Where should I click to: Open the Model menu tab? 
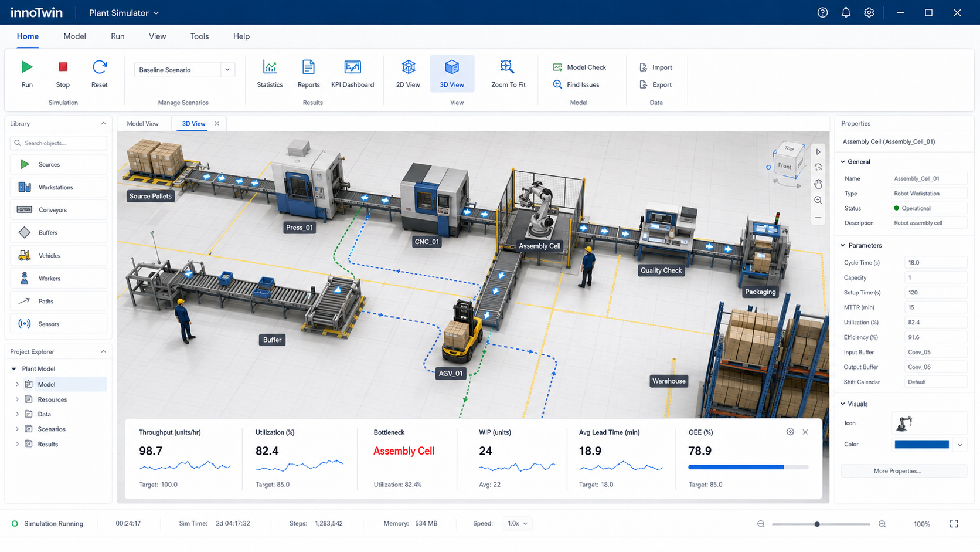coord(74,36)
